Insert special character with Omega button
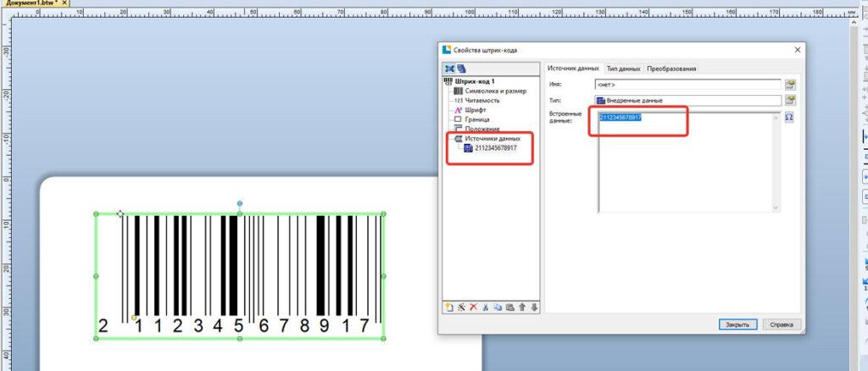Image resolution: width=868 pixels, height=371 pixels. [789, 118]
